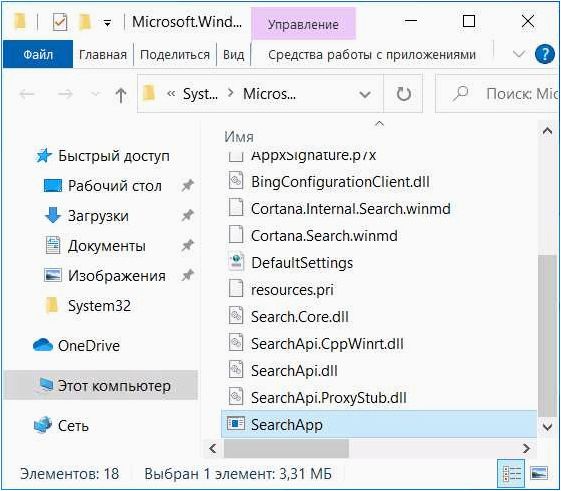Switch to details view in status bar
The width and height of the screenshot is (561, 491).
click(511, 473)
